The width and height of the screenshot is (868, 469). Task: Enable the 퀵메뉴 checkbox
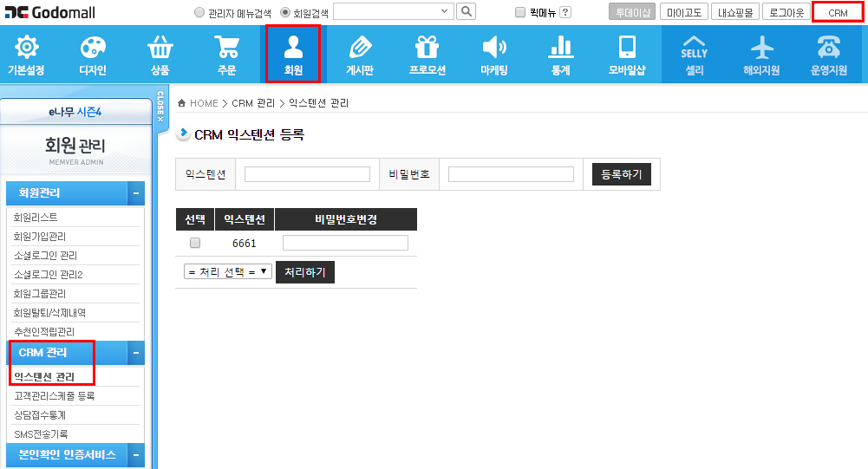(520, 13)
